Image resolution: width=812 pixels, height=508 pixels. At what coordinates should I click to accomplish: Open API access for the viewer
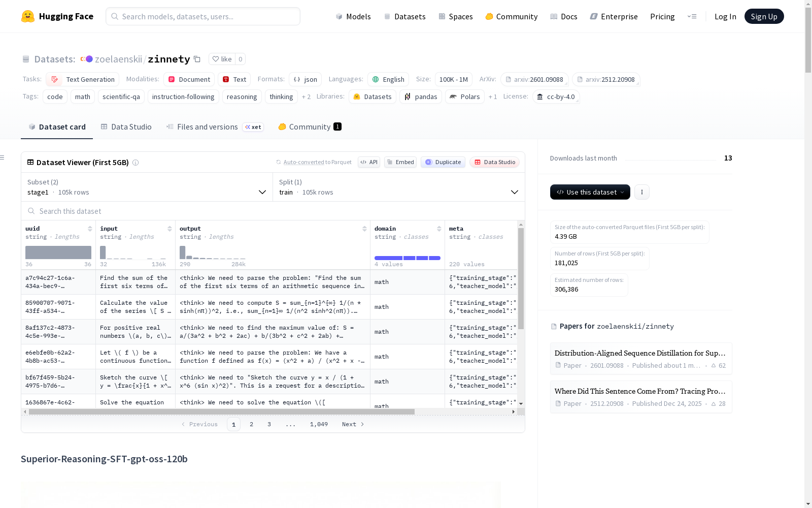369,162
